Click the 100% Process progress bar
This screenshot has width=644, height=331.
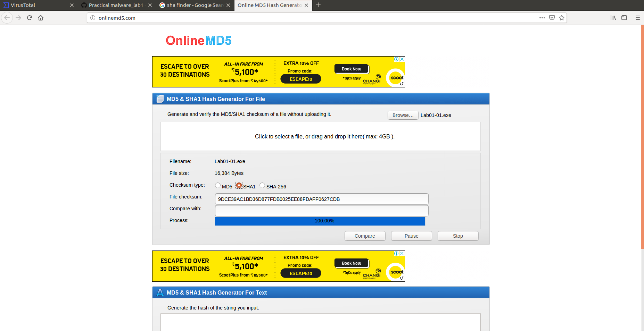320,221
